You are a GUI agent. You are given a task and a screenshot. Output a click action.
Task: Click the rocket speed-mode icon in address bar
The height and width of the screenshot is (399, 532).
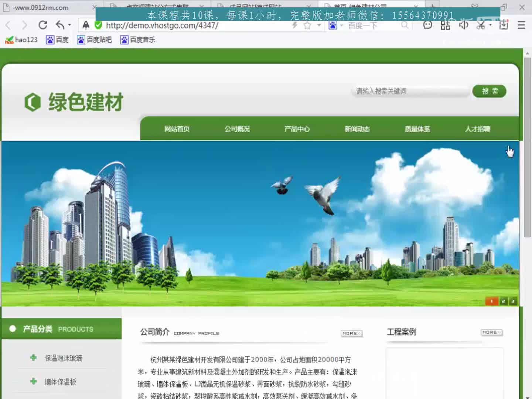[86, 25]
